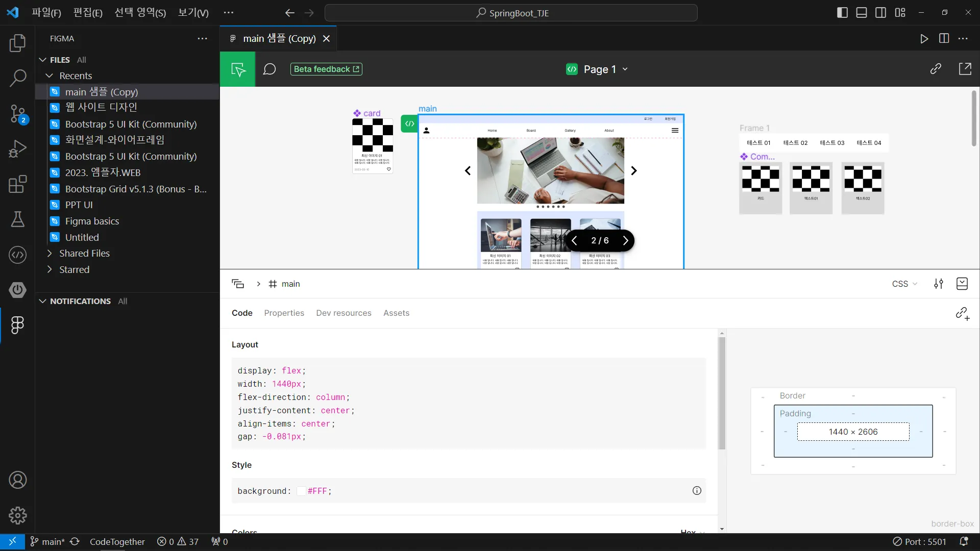980x551 pixels.
Task: Open the Figma extension in activity bar
Action: [17, 325]
